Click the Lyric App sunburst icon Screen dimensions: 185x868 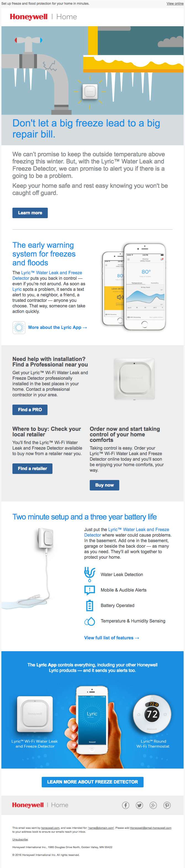coord(19,327)
